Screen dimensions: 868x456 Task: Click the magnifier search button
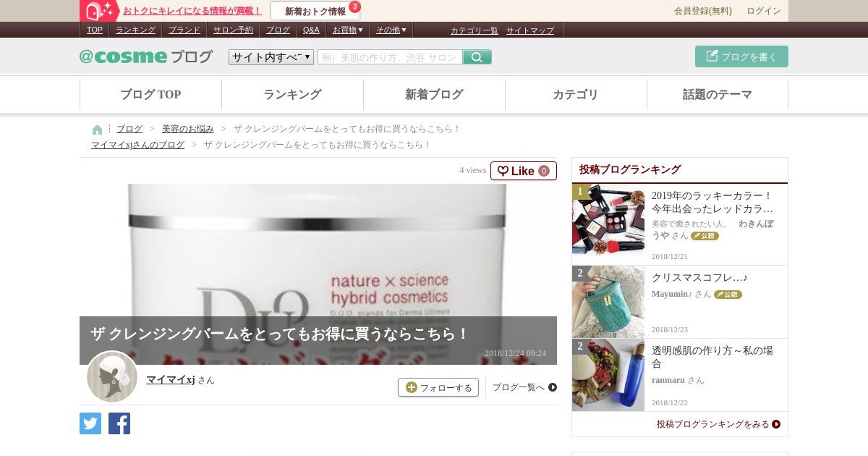tap(477, 57)
